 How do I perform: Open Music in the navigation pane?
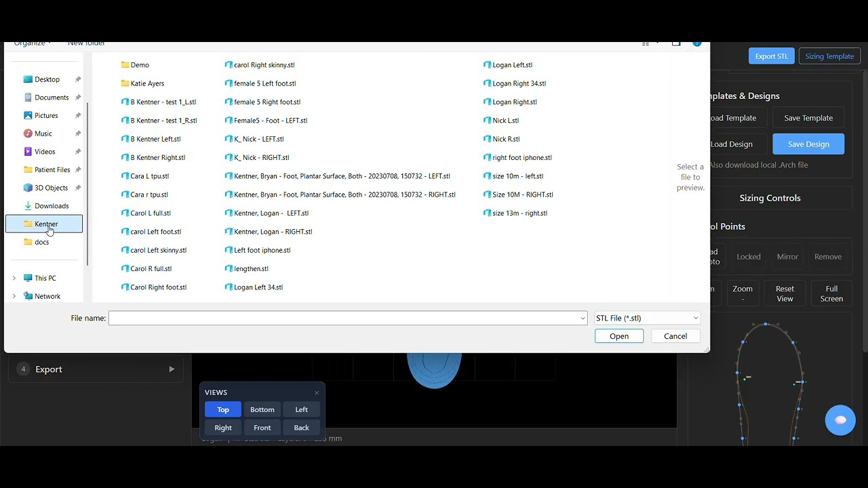pos(43,134)
